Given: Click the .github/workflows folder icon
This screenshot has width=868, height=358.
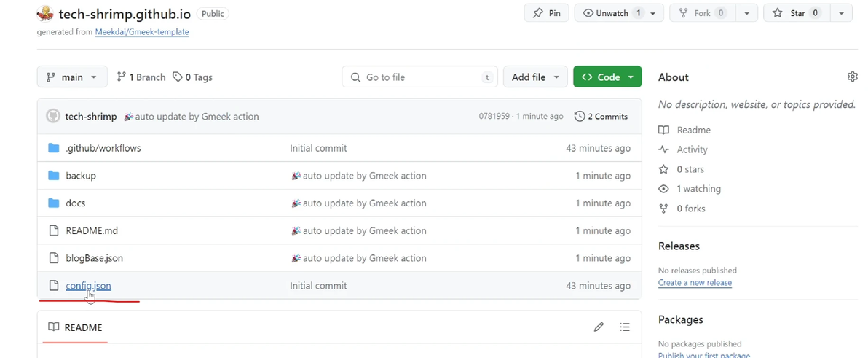Looking at the screenshot, I should [53, 148].
